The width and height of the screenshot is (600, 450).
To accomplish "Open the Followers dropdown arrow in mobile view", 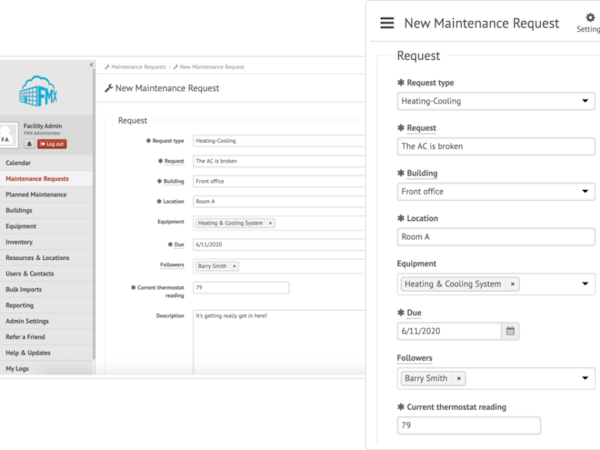I will 585,378.
